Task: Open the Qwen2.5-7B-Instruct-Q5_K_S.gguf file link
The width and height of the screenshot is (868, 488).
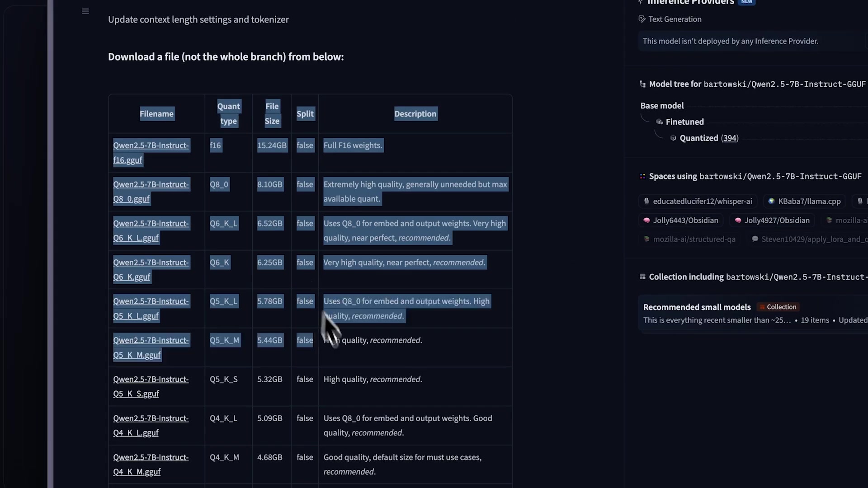Action: coord(151,386)
